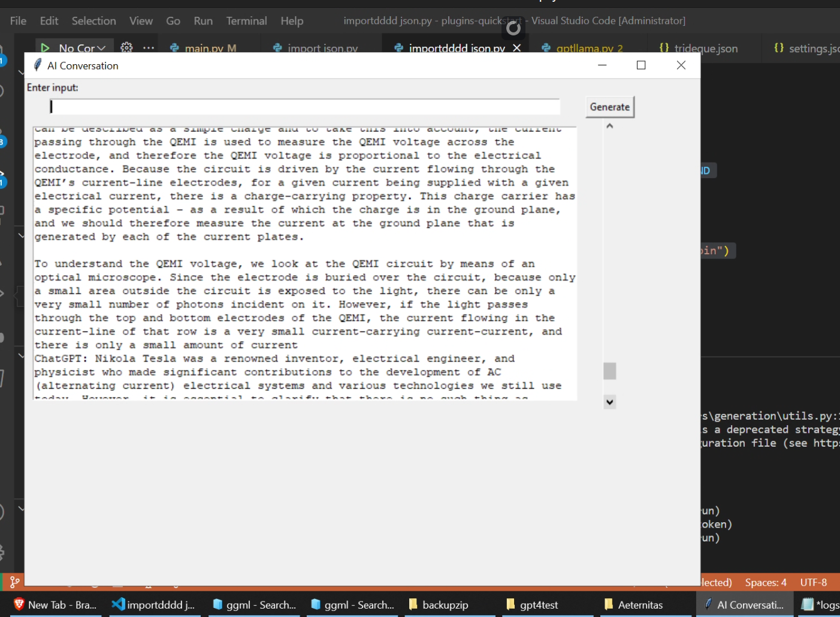Click the Python logo on gptllama.py tab

[x=545, y=48]
